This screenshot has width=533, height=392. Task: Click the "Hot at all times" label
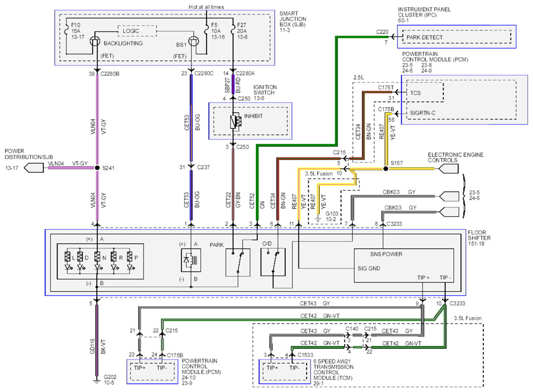tap(206, 7)
